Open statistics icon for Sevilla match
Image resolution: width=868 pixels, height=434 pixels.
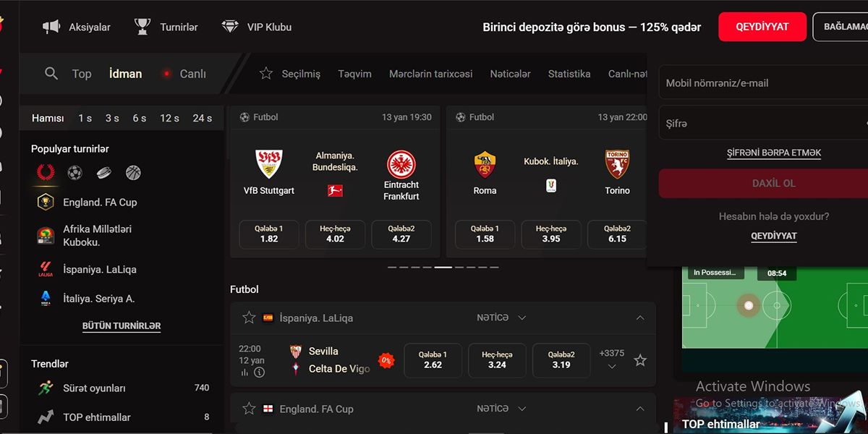click(244, 373)
